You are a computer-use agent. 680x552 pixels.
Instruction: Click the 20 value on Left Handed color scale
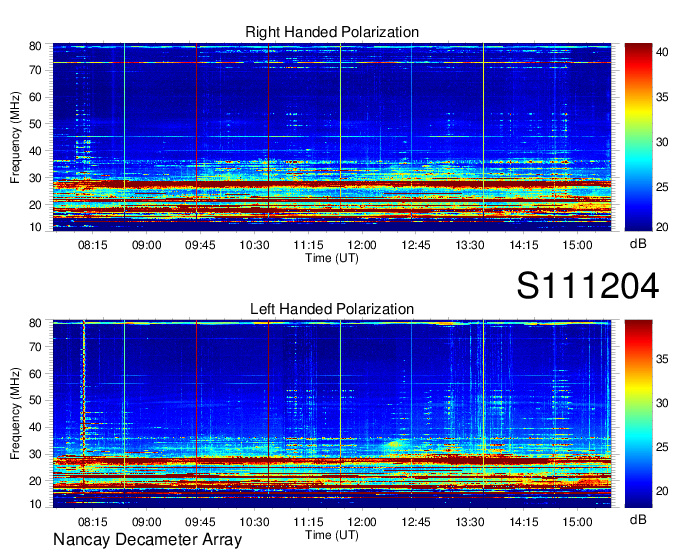click(662, 491)
